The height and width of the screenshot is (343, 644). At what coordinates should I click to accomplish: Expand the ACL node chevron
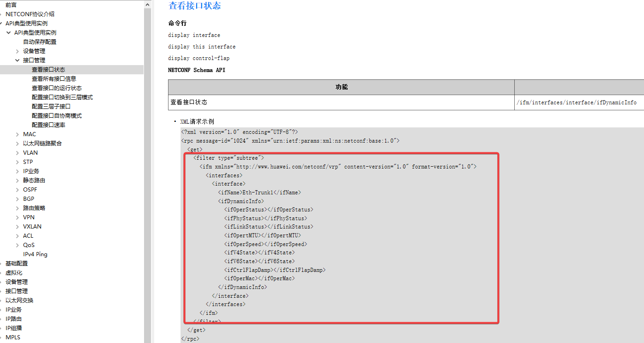[x=18, y=236]
